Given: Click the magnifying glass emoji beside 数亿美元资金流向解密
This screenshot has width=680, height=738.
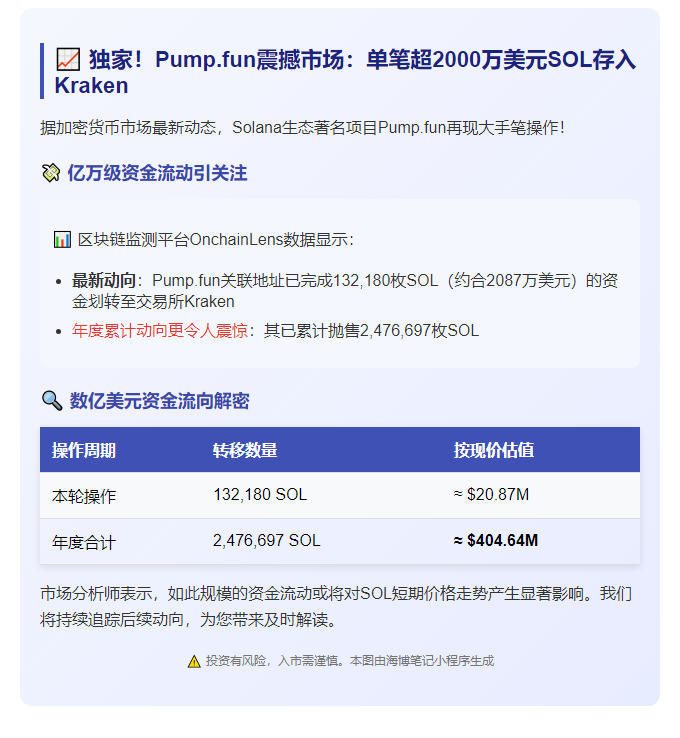Looking at the screenshot, I should point(52,401).
